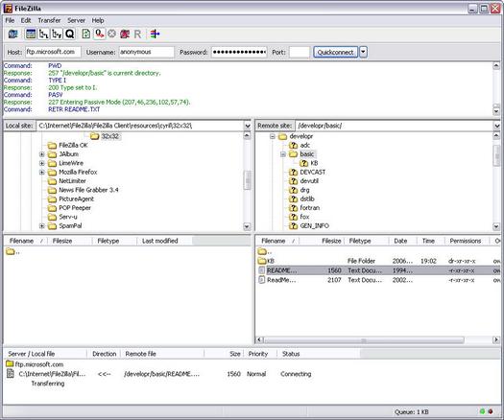
Task: Click the Disconnect from server icon
Action: pyautogui.click(x=125, y=34)
